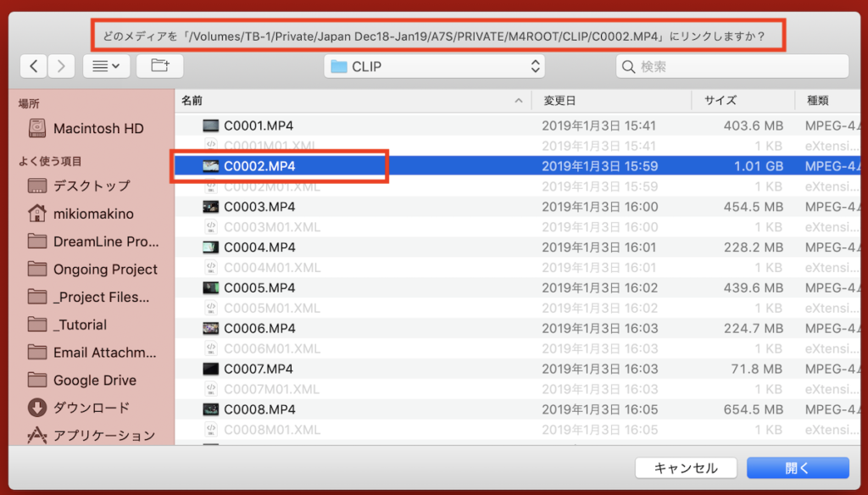
Task: Click the greyed C0005M01.XML file row
Action: (518, 308)
